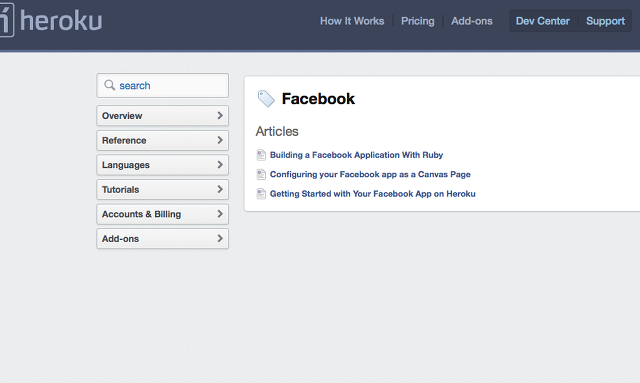Image resolution: width=640 pixels, height=383 pixels.
Task: Open the Support section
Action: 605,21
